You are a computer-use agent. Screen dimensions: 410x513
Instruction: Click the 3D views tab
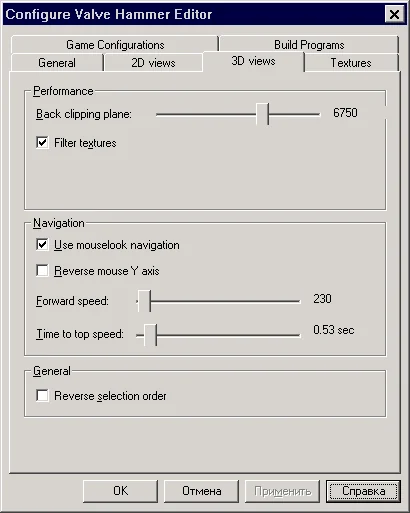pyautogui.click(x=253, y=61)
